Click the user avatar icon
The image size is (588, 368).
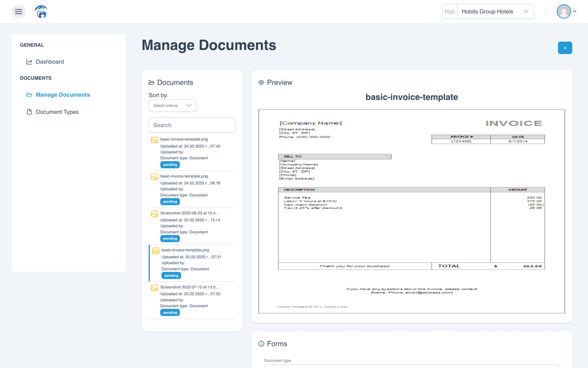[563, 11]
